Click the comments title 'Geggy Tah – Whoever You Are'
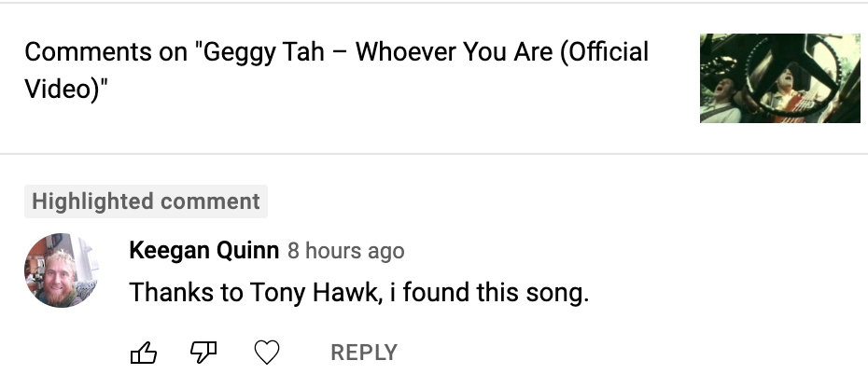This screenshot has width=868, height=388. point(378,51)
